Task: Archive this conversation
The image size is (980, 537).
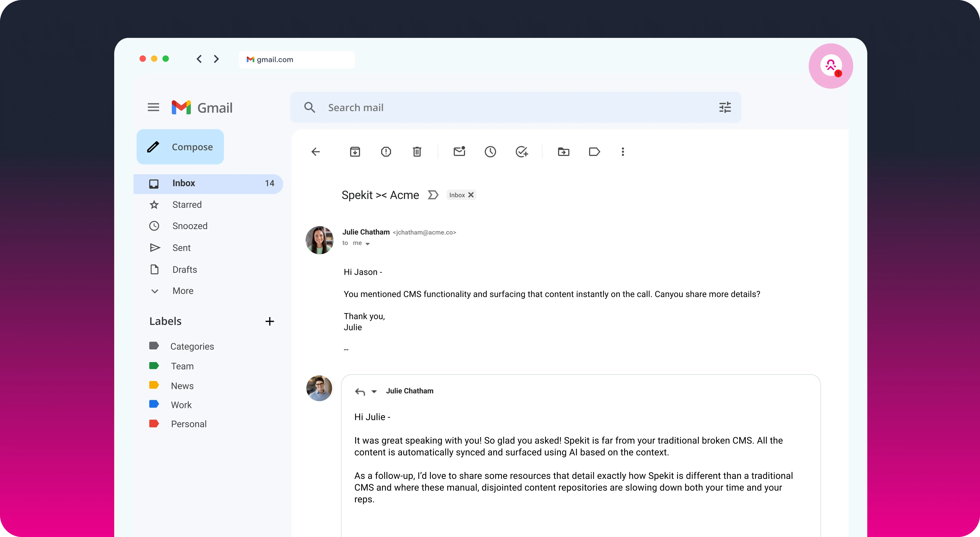Action: [x=355, y=152]
